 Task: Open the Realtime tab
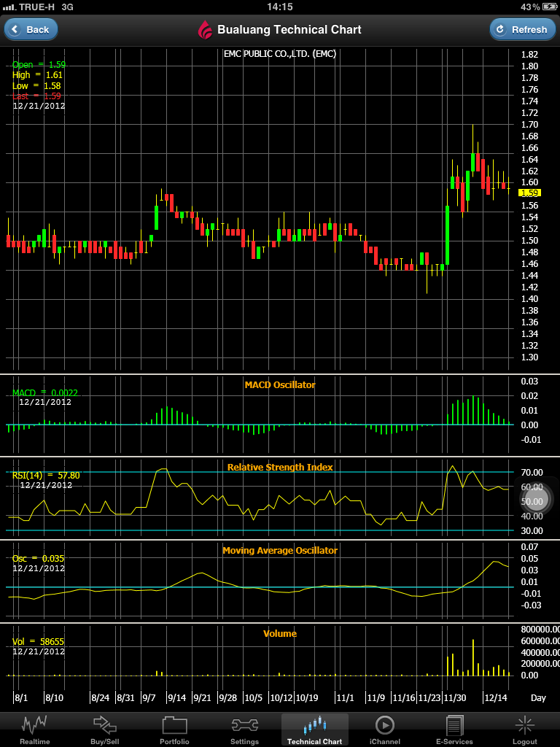click(x=35, y=729)
